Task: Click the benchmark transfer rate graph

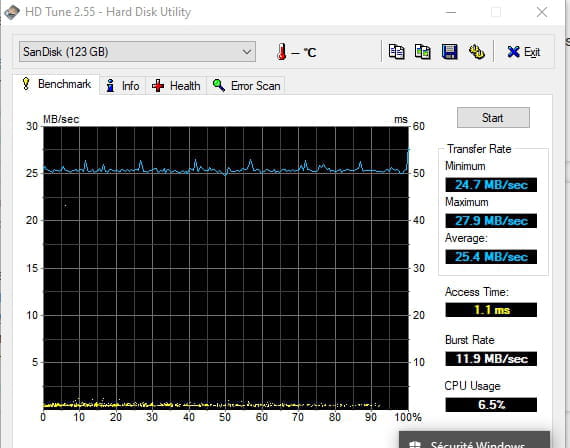Action: click(x=226, y=268)
